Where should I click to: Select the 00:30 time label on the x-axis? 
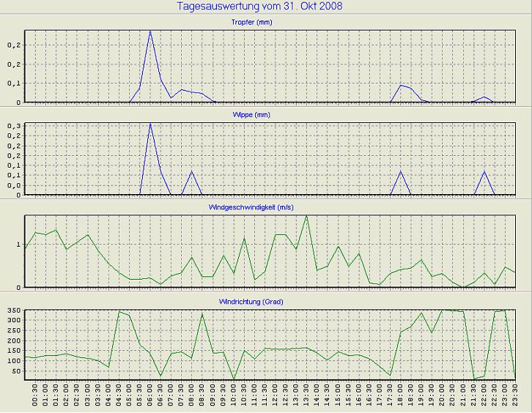click(x=36, y=398)
